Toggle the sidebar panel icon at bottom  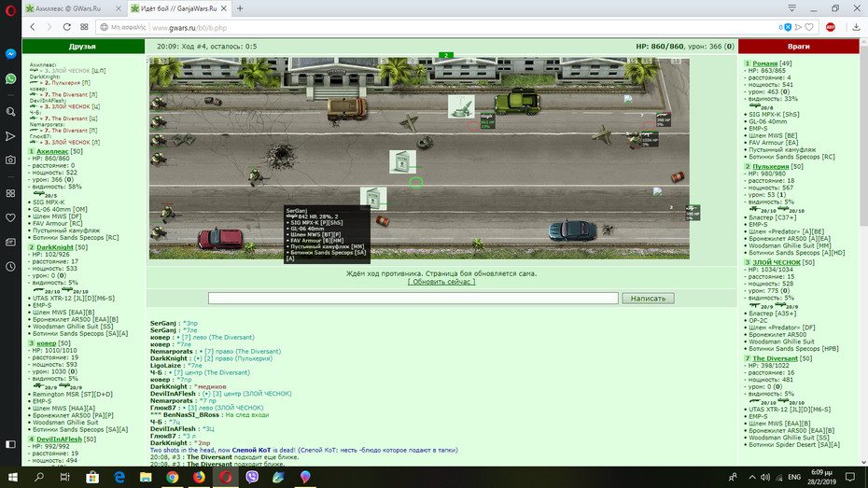click(10, 444)
